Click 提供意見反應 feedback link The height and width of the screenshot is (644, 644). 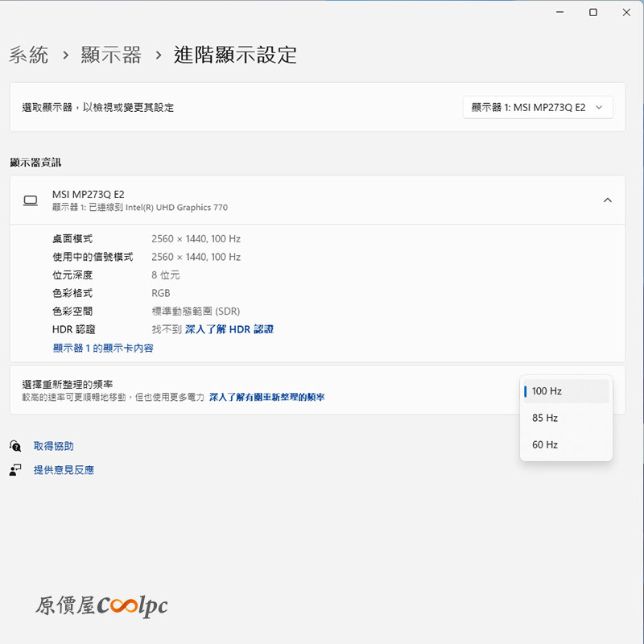point(64,470)
